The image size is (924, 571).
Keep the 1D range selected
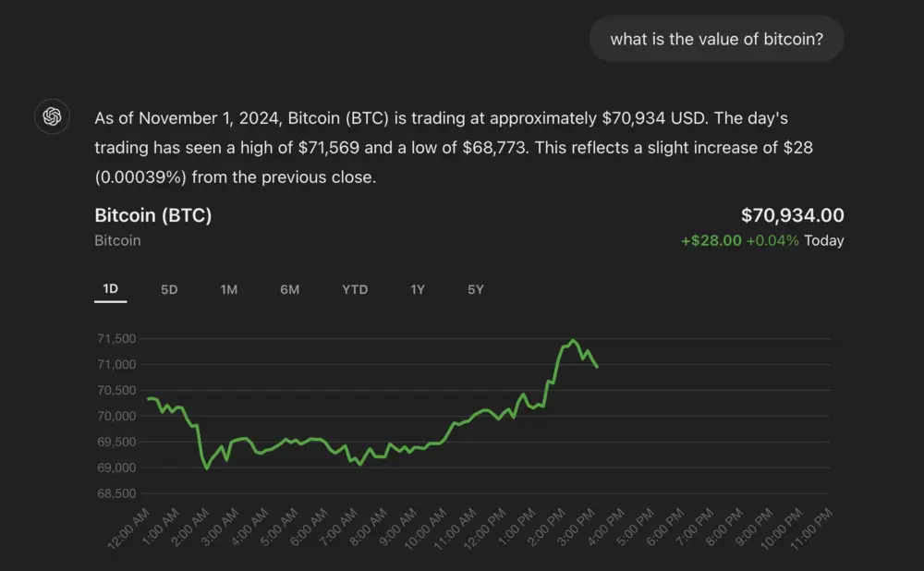110,288
